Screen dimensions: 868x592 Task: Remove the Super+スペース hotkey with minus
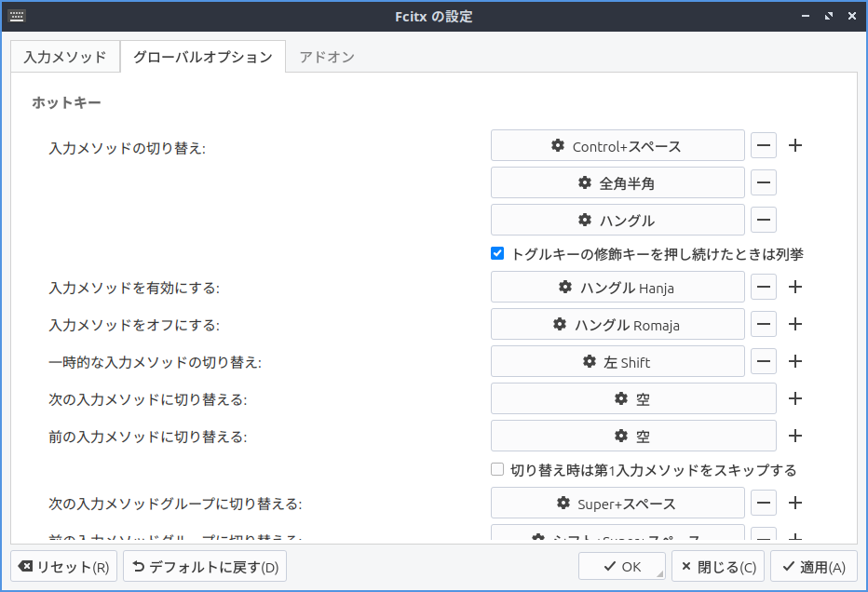click(x=764, y=503)
